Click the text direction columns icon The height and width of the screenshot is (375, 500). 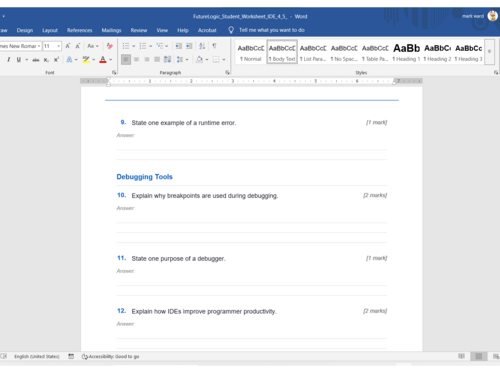(167, 60)
